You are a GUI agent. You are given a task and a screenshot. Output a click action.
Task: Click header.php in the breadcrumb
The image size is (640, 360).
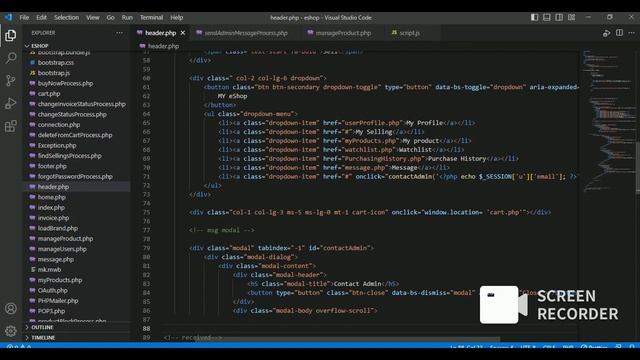163,46
